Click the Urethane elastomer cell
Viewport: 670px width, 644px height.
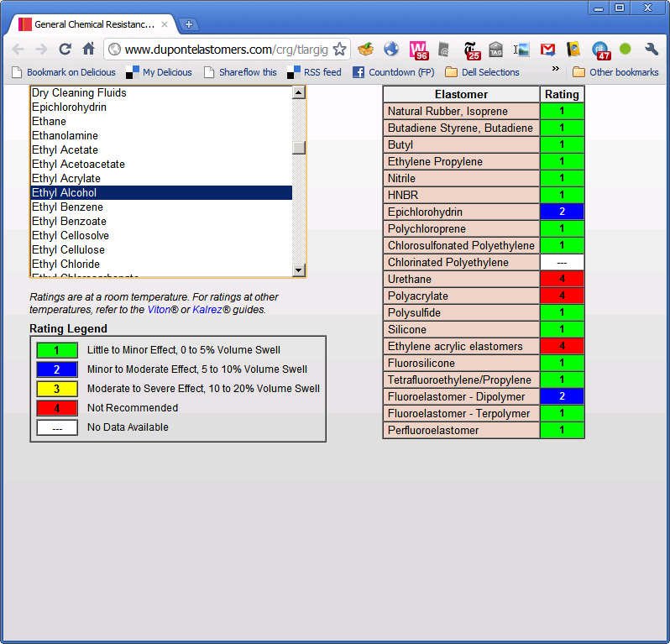(x=462, y=279)
